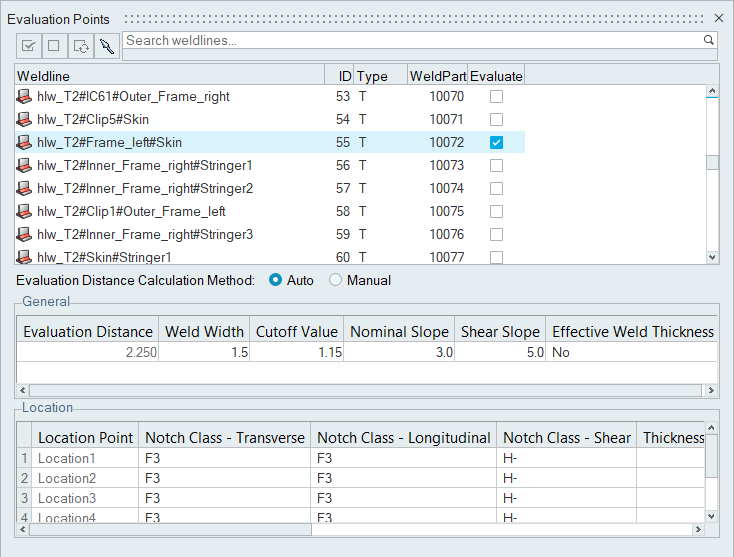The height and width of the screenshot is (557, 734).
Task: Click icon beside hlw_T2#Clip1#Outer_Frame_left
Action: pyautogui.click(x=25, y=212)
